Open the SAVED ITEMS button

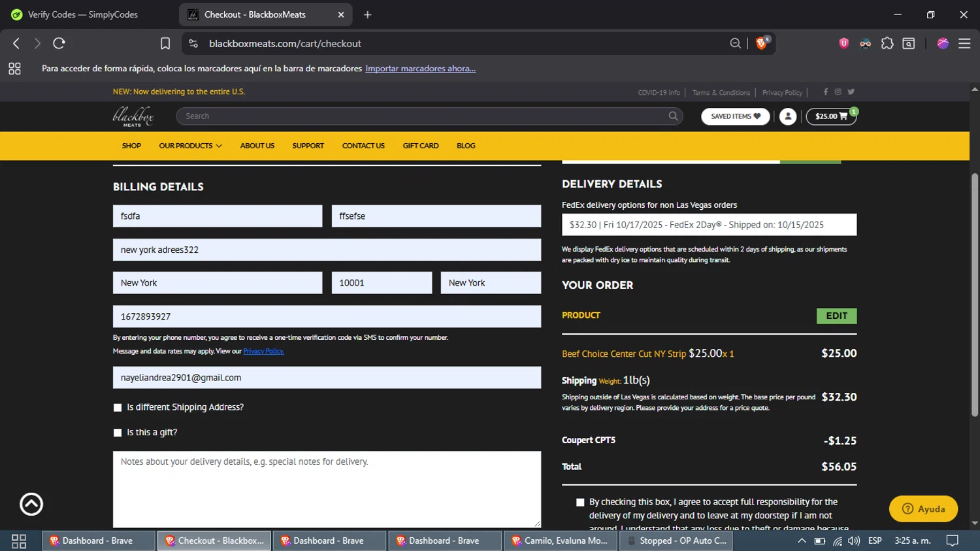pos(736,116)
